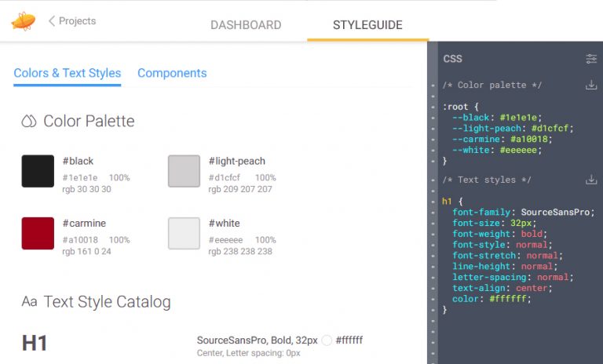Screen dimensions: 603x364
Task: Click the --light-peach: #d1cfcf code line
Action: (x=513, y=129)
